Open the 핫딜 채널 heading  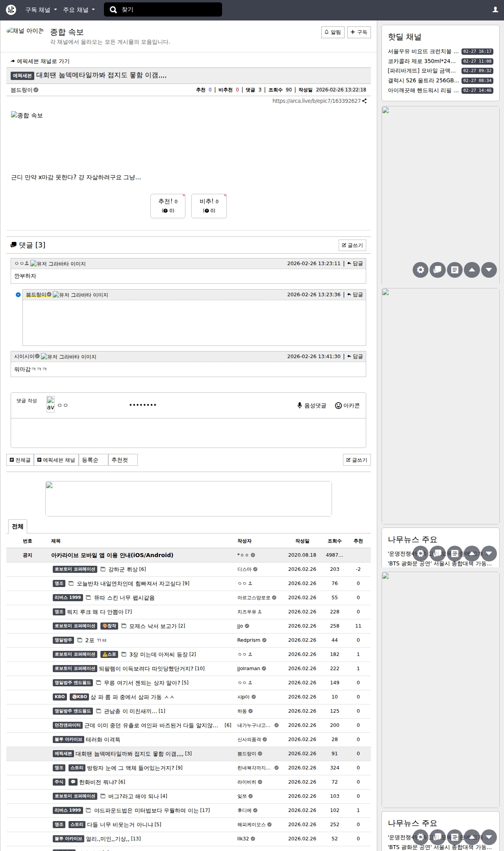[x=405, y=37]
